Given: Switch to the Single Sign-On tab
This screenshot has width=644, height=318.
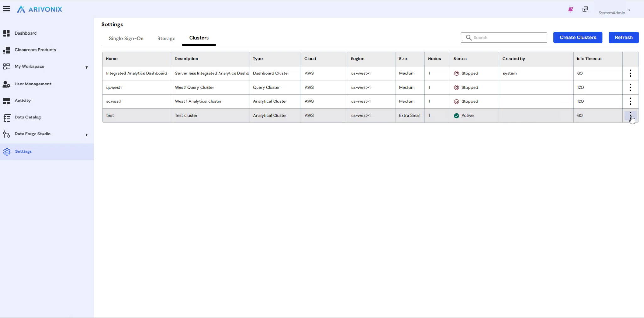Looking at the screenshot, I should [126, 38].
